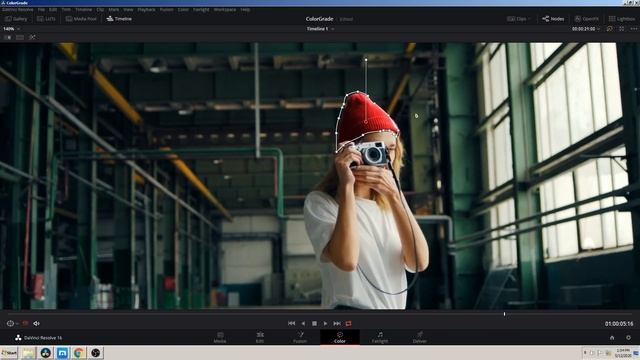Toggle the Clips panel button
Image resolution: width=640 pixels, height=360 pixels.
click(516, 19)
